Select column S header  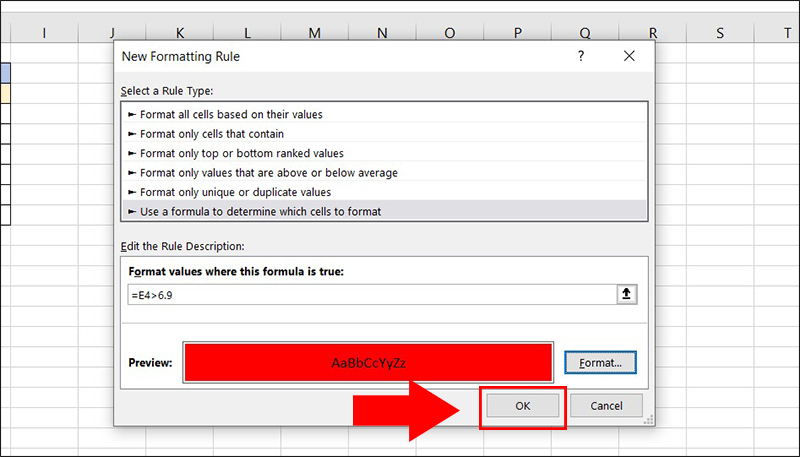pos(720,33)
